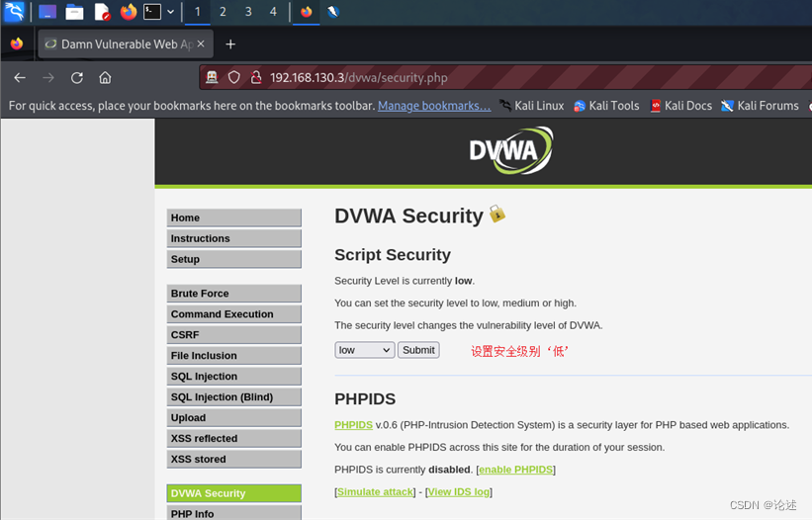Open the Kali Tools bookmark
Image resolution: width=812 pixels, height=520 pixels.
pyautogui.click(x=606, y=106)
